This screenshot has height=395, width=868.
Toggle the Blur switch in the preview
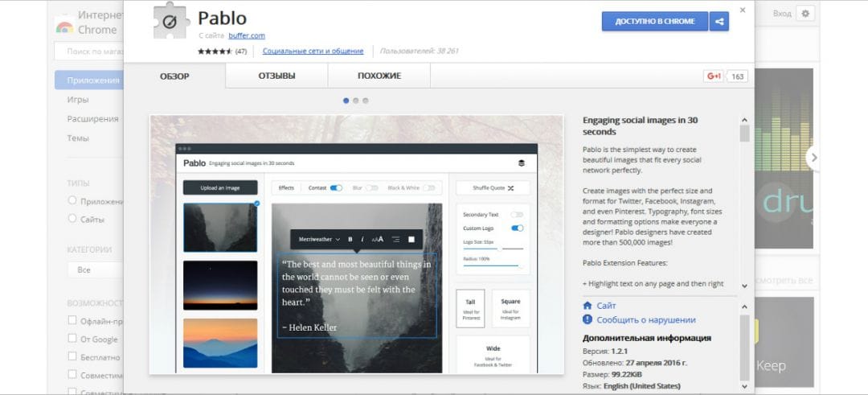372,187
